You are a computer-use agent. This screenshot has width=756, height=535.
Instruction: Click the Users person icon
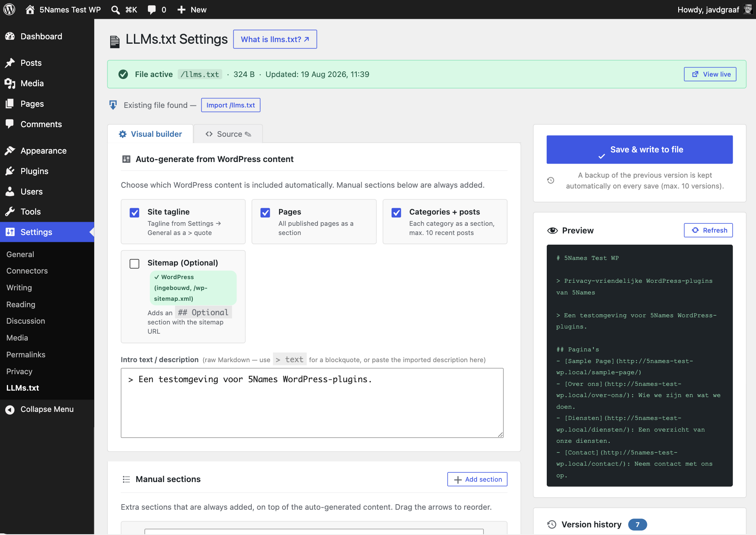coord(10,192)
